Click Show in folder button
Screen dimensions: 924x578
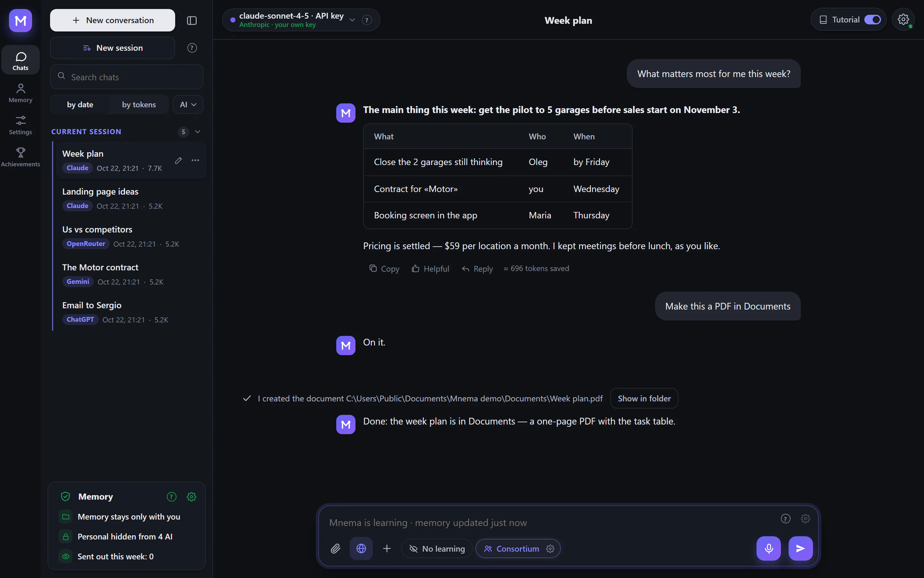click(x=644, y=398)
